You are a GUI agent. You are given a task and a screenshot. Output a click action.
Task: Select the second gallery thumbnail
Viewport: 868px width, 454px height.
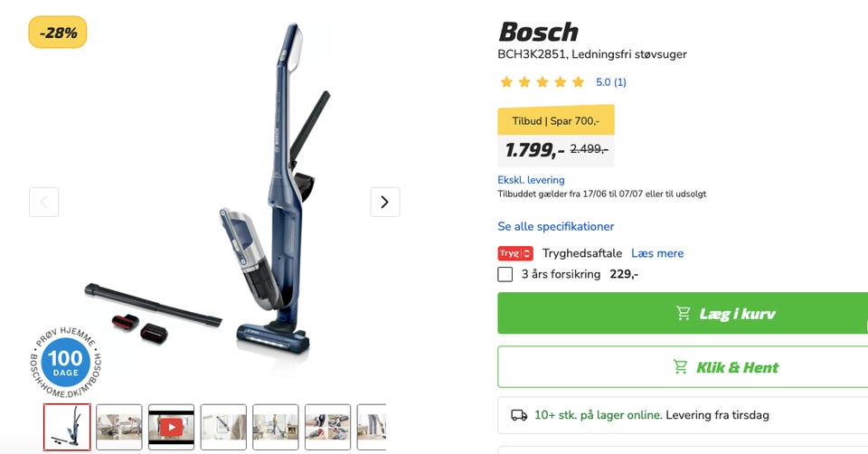(119, 427)
